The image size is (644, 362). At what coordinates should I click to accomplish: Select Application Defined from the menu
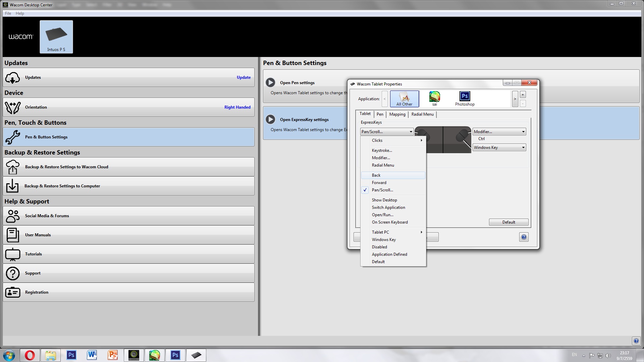tap(393, 254)
